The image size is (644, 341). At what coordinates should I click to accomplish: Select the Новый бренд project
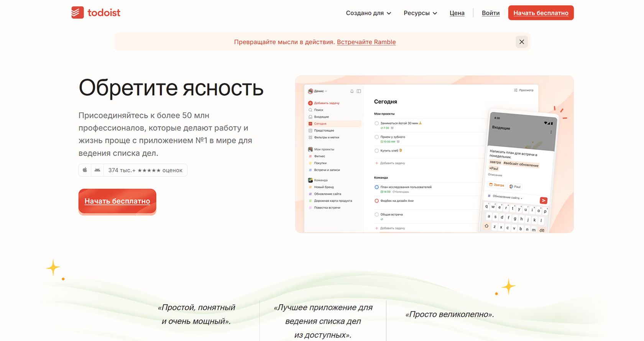(321, 187)
